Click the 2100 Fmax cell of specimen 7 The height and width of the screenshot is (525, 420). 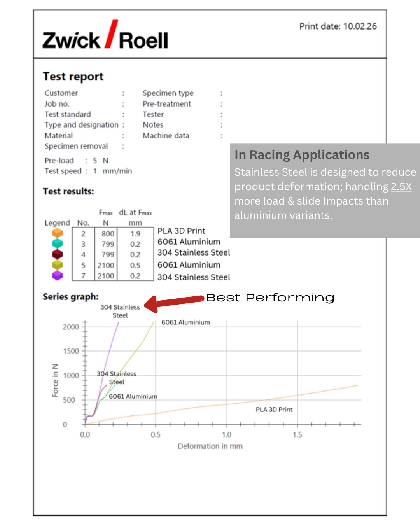pyautogui.click(x=106, y=276)
